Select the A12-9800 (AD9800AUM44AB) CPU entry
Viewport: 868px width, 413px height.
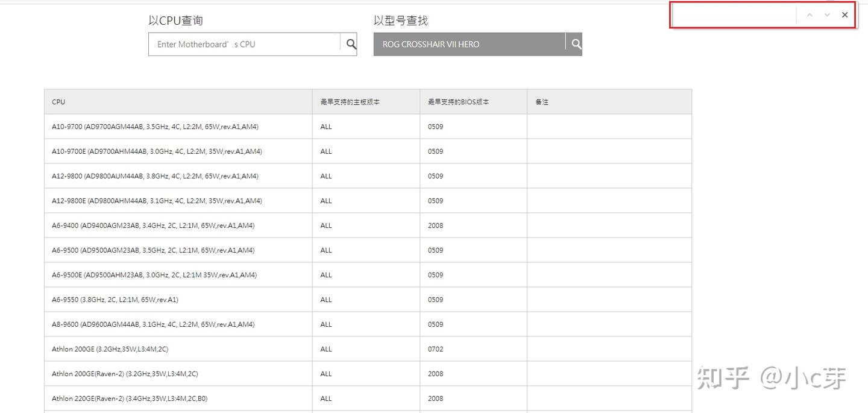click(155, 176)
